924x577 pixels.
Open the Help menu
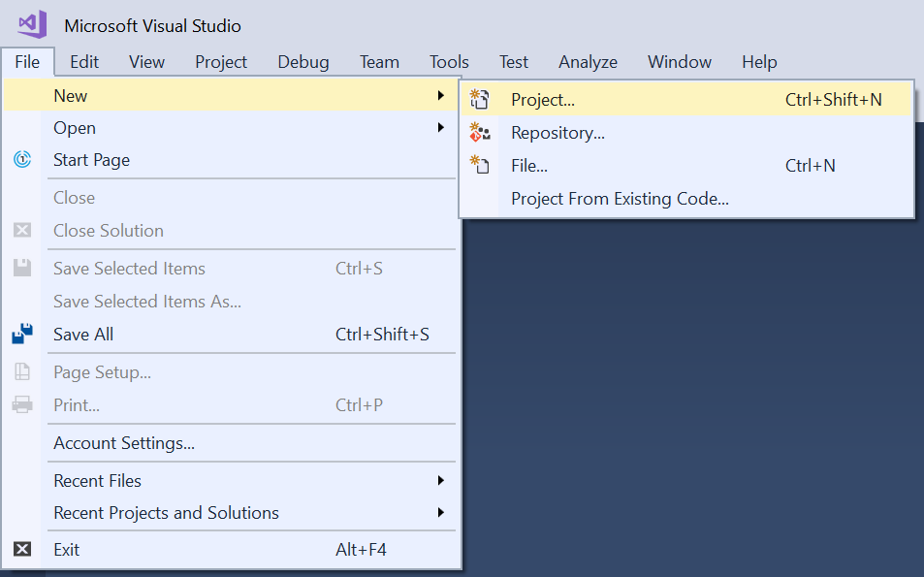pyautogui.click(x=759, y=62)
